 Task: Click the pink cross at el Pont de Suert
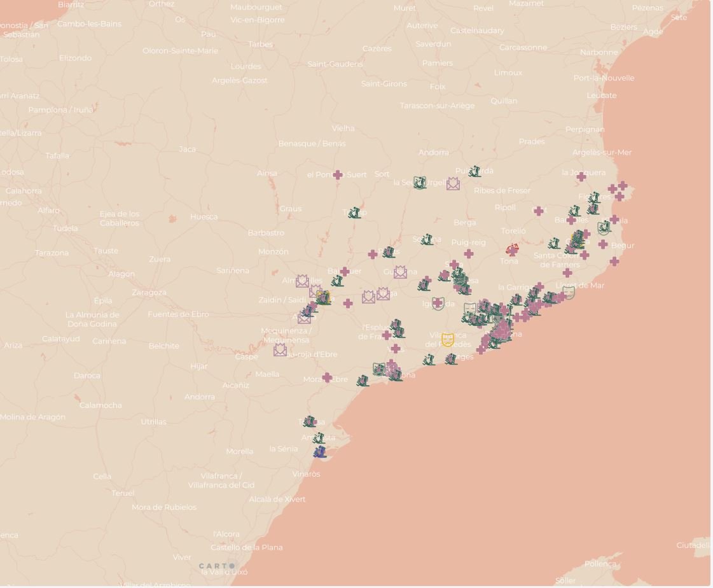pos(338,176)
